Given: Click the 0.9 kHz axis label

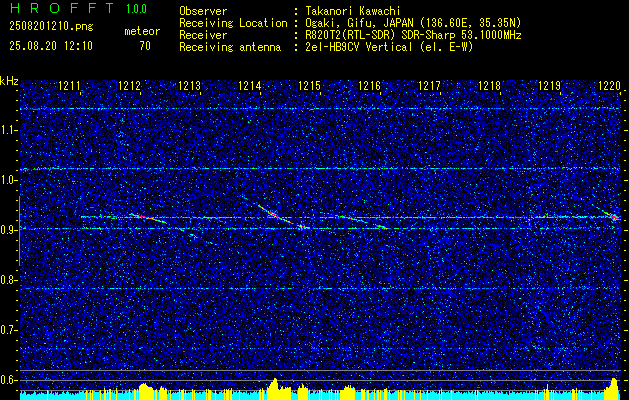Looking at the screenshot, I should [x=9, y=230].
